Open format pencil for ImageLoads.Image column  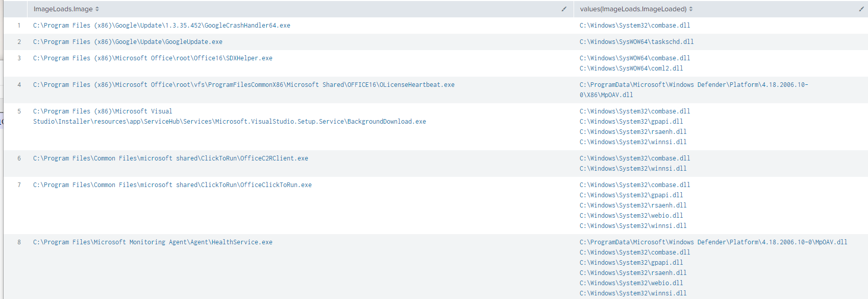(564, 9)
